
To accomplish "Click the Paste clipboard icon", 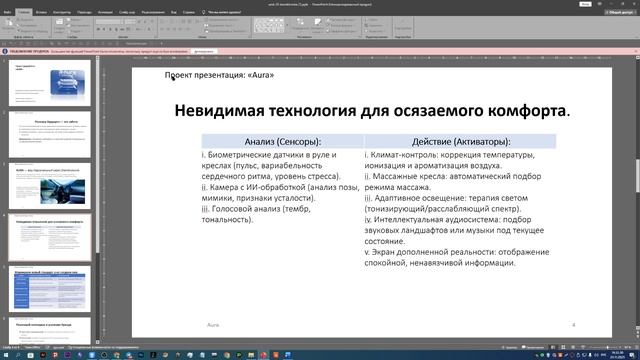I will pyautogui.click(x=8, y=23).
